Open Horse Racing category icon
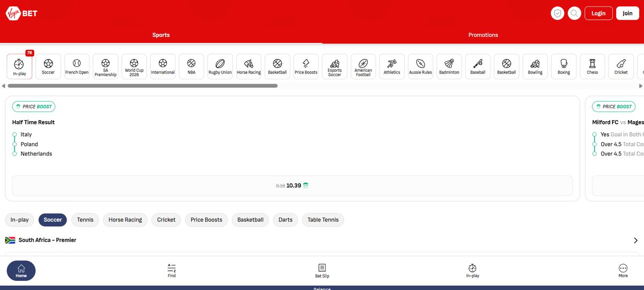Image resolution: width=644 pixels, height=290 pixels. pos(248,66)
